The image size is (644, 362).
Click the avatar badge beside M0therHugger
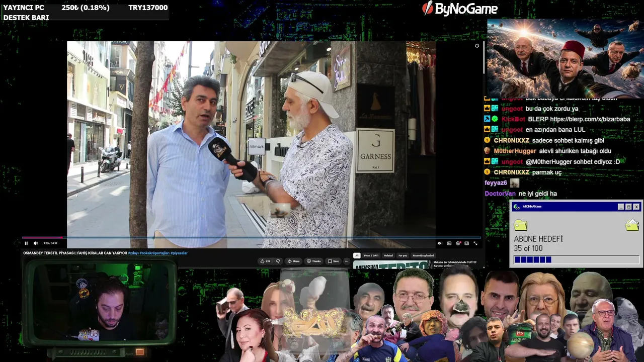point(487,151)
